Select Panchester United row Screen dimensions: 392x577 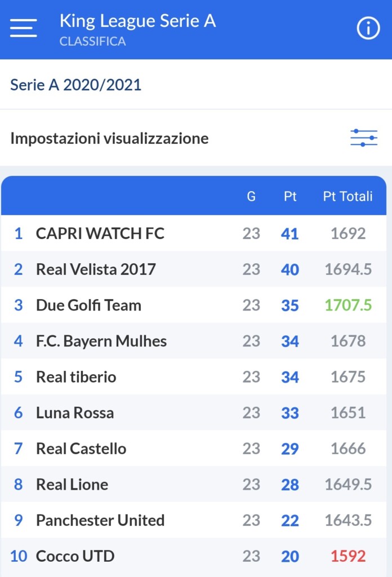point(100,520)
